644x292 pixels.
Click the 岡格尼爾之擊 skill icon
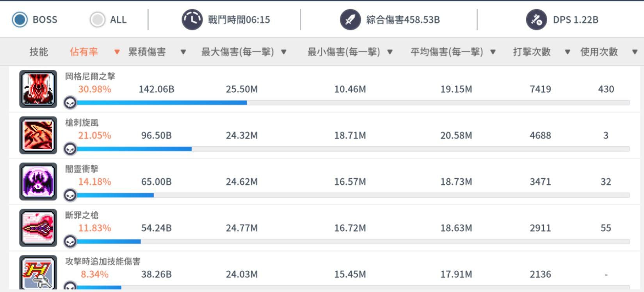pos(38,89)
